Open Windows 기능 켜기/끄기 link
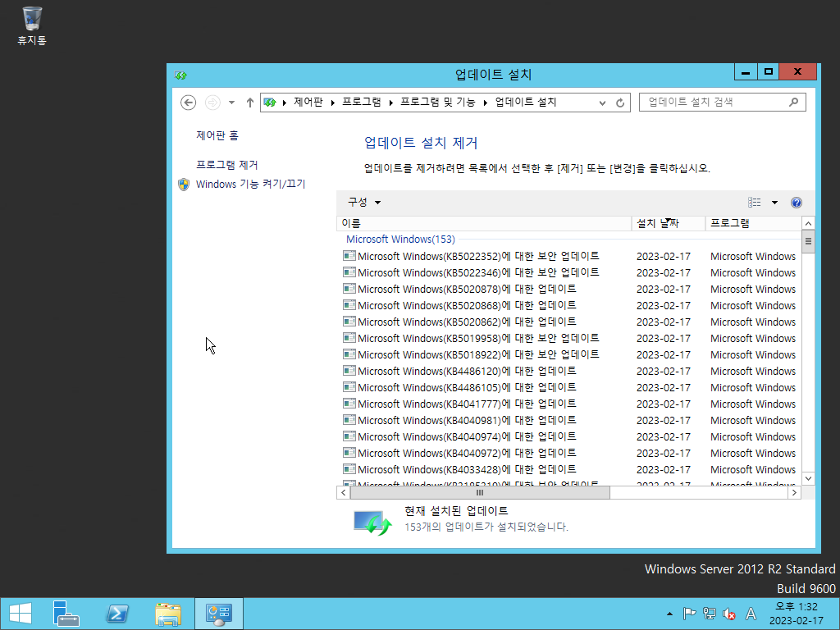Image resolution: width=840 pixels, height=630 pixels. pos(250,185)
